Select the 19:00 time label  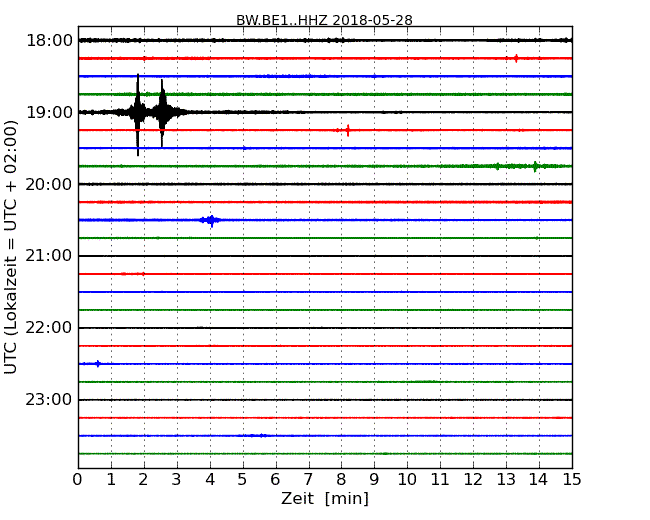[49, 112]
